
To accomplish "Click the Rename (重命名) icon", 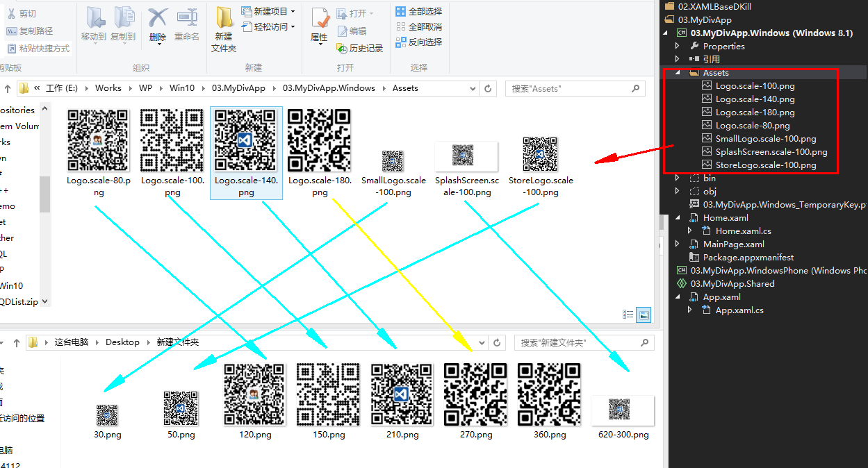I will (x=187, y=19).
